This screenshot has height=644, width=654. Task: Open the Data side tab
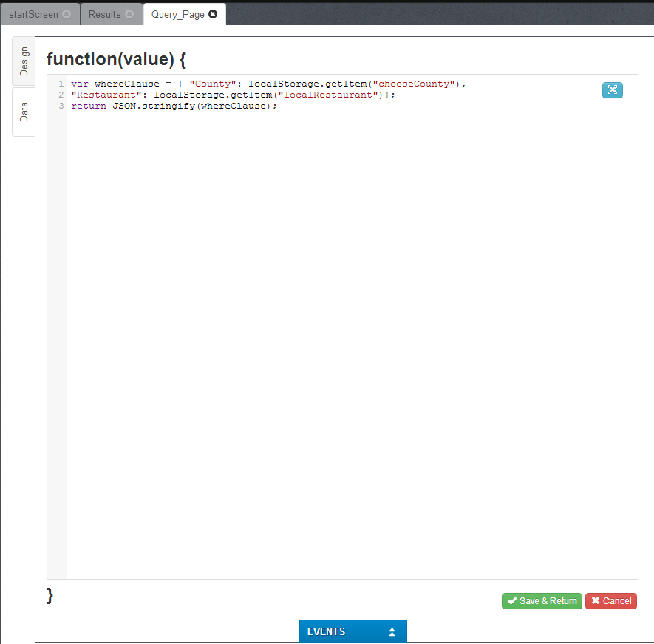pos(24,112)
